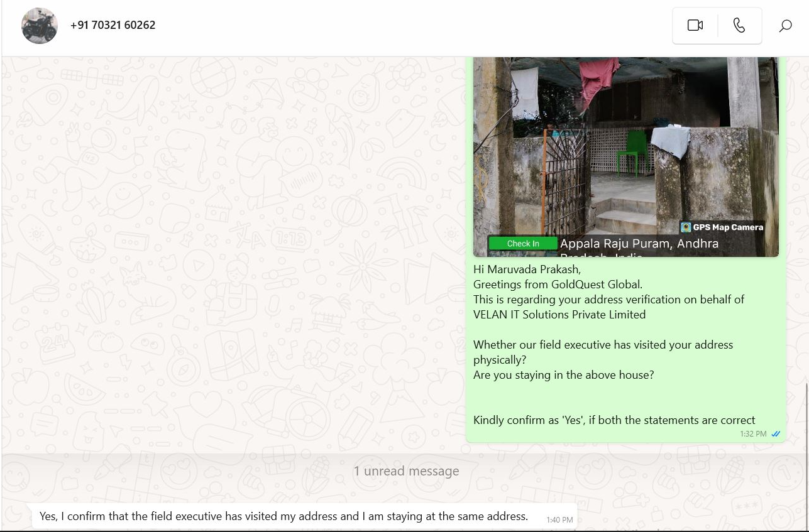Screen dimensions: 809x532
Task: Click the GPS Map Camera icon on photo
Action: (x=686, y=227)
